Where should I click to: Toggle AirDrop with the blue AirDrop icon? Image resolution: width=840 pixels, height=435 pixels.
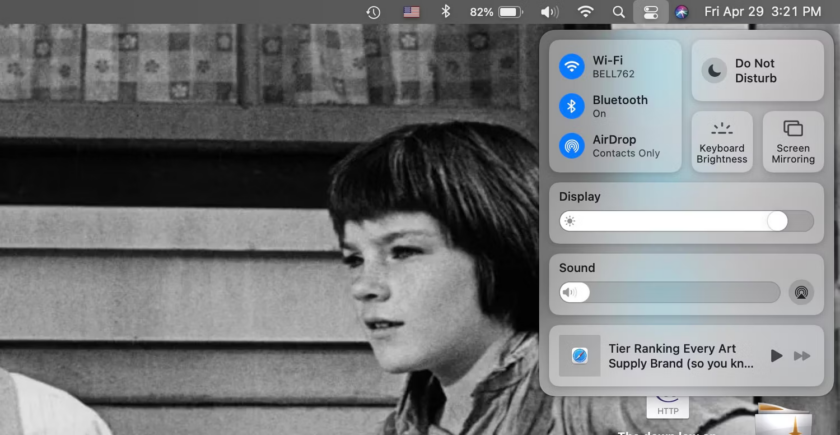572,146
